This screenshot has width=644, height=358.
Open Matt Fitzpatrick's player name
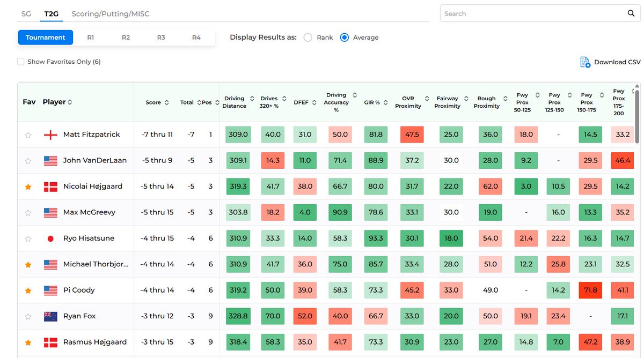[x=92, y=135]
